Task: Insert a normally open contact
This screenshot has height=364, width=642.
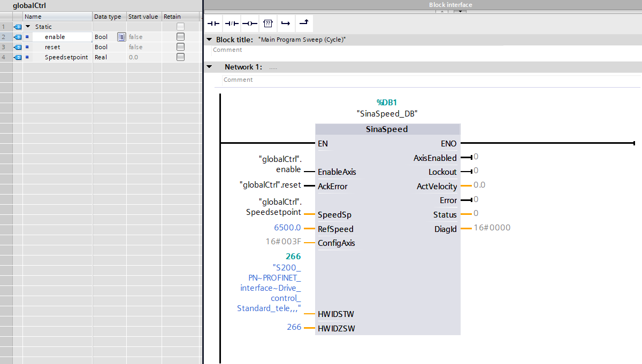Action: tap(213, 23)
